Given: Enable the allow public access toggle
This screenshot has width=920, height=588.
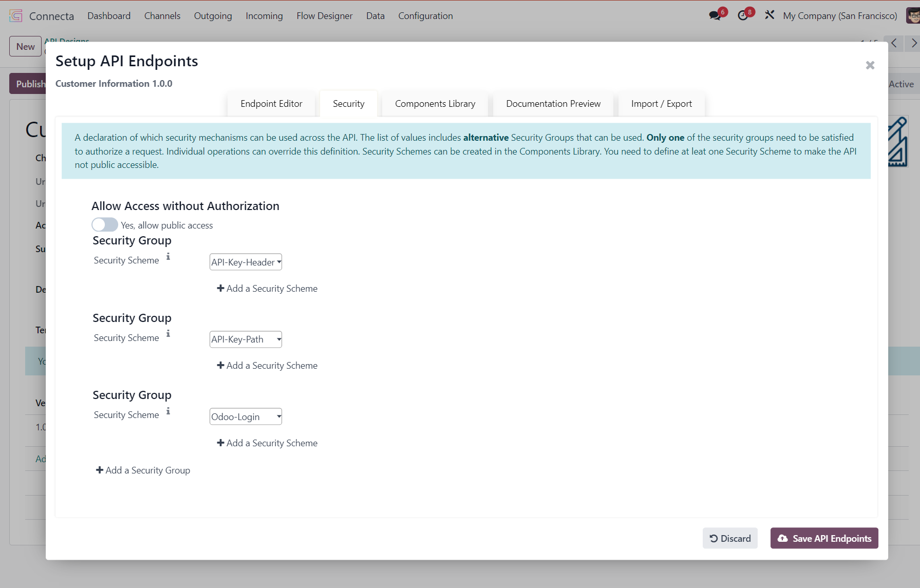Looking at the screenshot, I should (105, 225).
